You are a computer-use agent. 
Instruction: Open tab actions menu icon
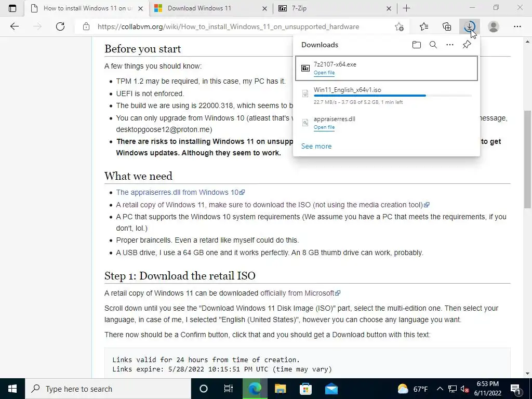point(12,8)
